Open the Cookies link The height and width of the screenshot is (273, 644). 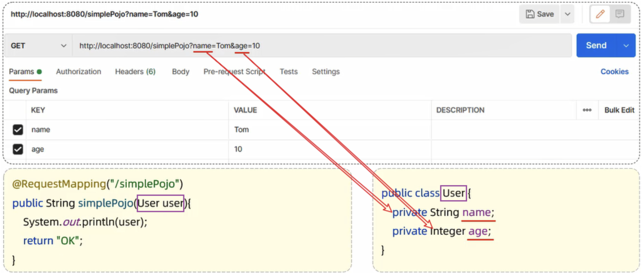pyautogui.click(x=615, y=72)
